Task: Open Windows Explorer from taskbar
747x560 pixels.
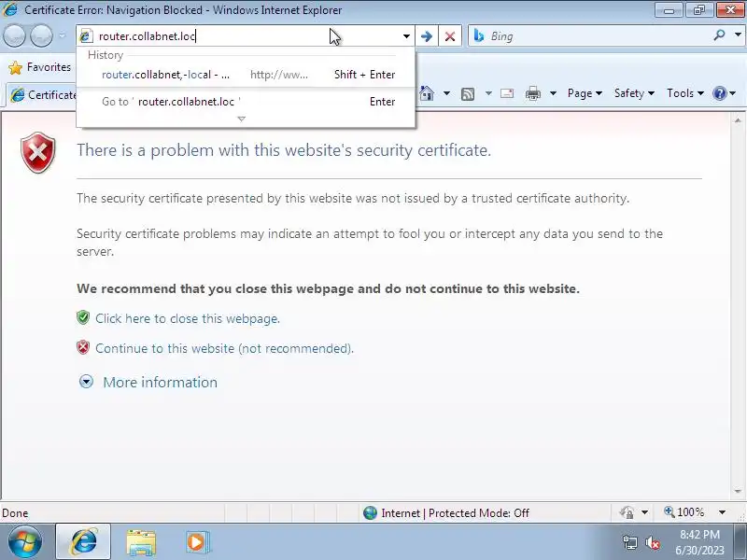Action: pos(141,542)
